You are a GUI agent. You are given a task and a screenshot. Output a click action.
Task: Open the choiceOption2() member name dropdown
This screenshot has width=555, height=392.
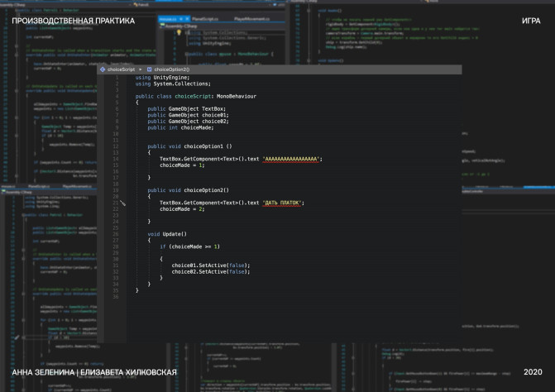pos(171,69)
